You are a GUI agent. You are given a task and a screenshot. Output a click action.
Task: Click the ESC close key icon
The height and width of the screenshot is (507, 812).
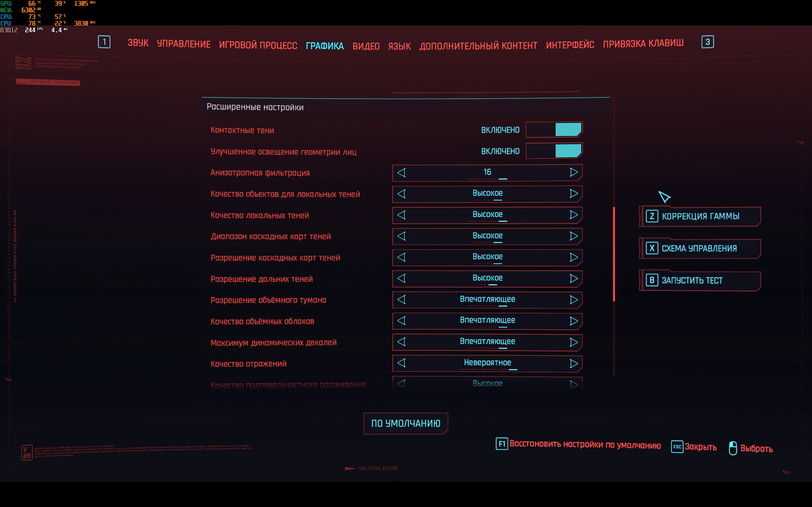click(677, 447)
